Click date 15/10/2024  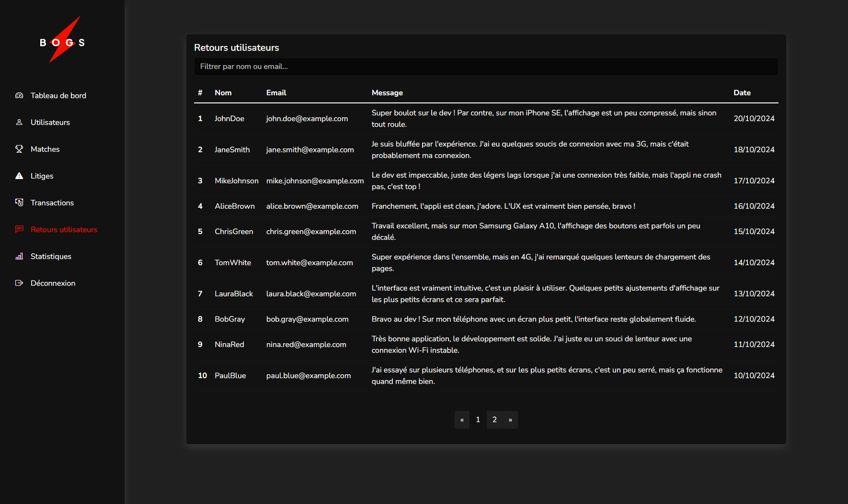[754, 232]
